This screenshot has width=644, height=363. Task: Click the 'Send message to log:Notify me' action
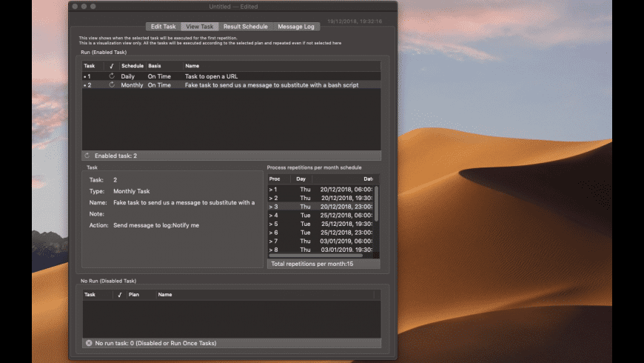156,225
